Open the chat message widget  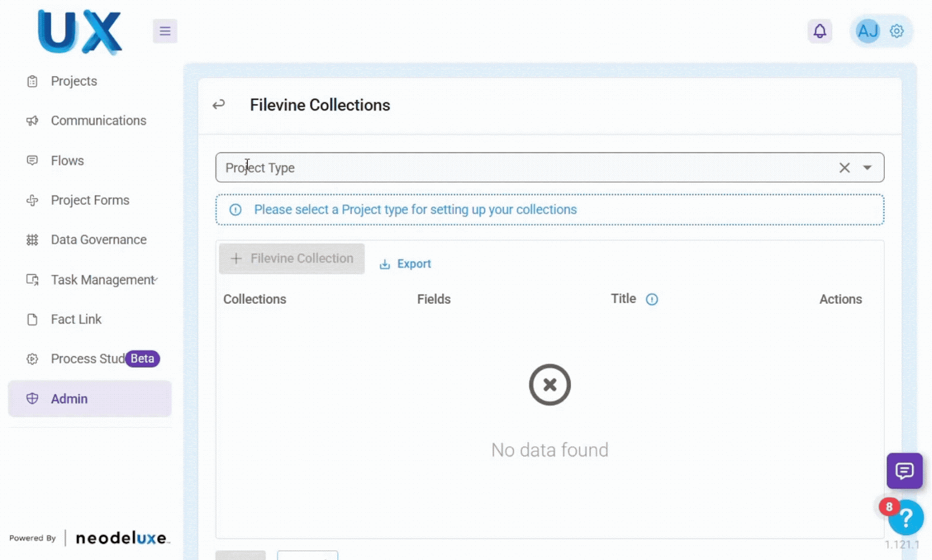905,471
